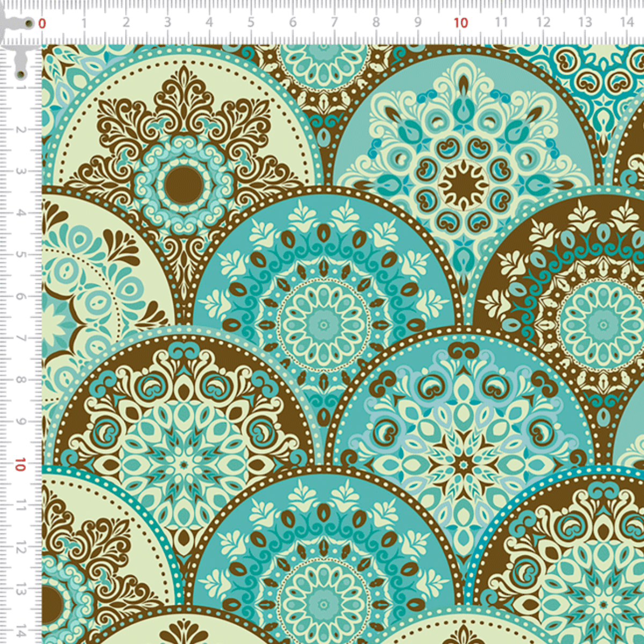This screenshot has width=644, height=644.
Task: Click the solid brown circle in the cream mandala
Action: [x=184, y=184]
